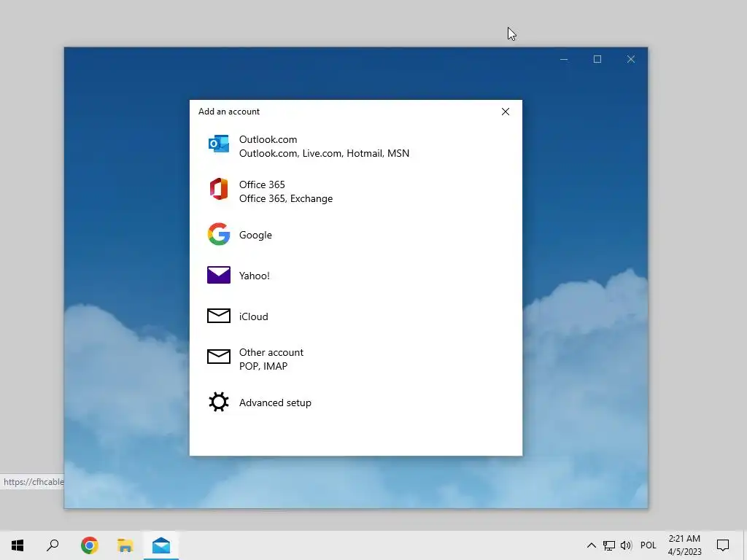
Task: Click the purple Yahoo! envelope icon
Action: point(219,275)
